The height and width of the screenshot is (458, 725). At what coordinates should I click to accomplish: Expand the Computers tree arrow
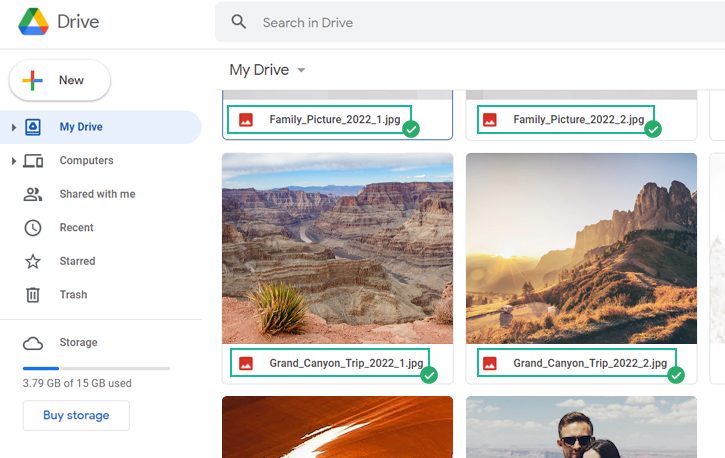coord(13,161)
